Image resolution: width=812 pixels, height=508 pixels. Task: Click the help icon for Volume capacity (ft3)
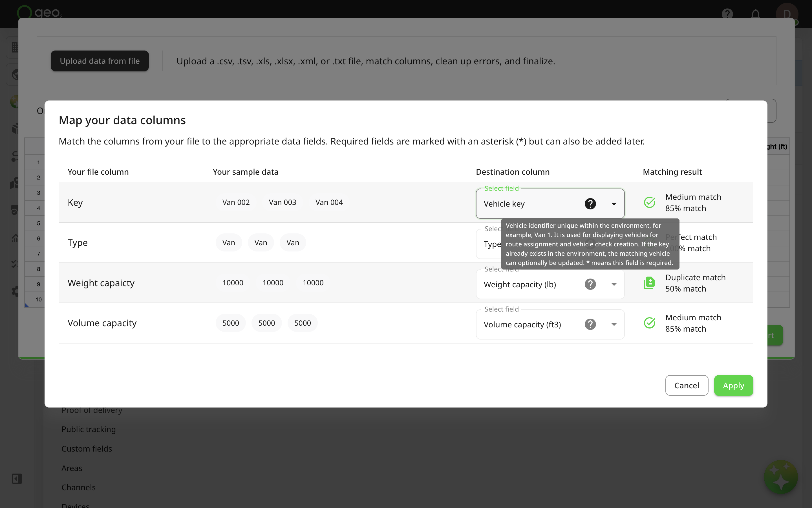pyautogui.click(x=590, y=324)
